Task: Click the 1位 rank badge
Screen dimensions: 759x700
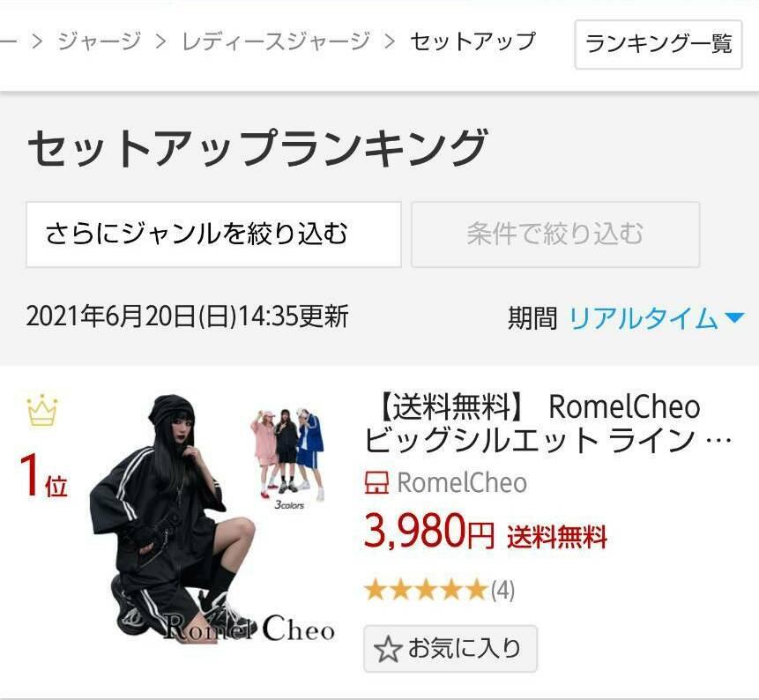Action: tap(43, 476)
